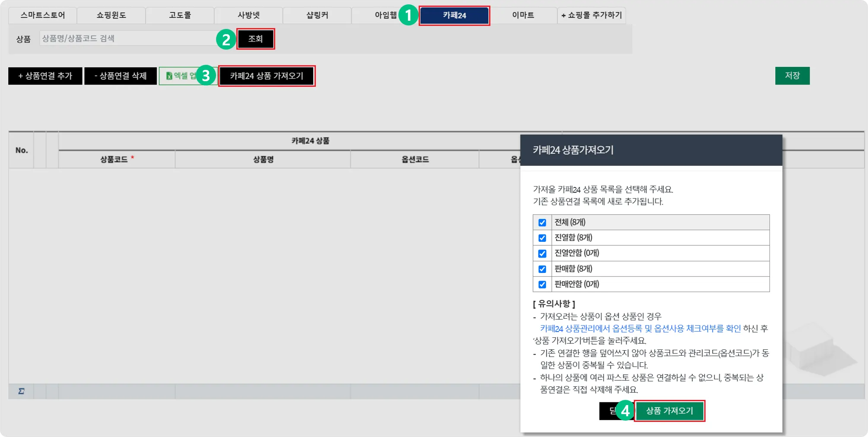Toggle the 진열안함 (0개) checkbox
This screenshot has width=868, height=437.
[542, 253]
